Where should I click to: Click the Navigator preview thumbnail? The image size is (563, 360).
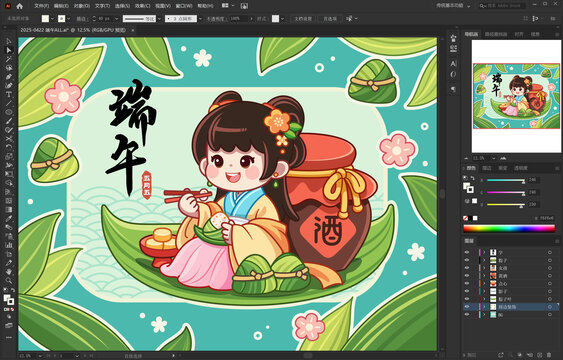pos(516,96)
